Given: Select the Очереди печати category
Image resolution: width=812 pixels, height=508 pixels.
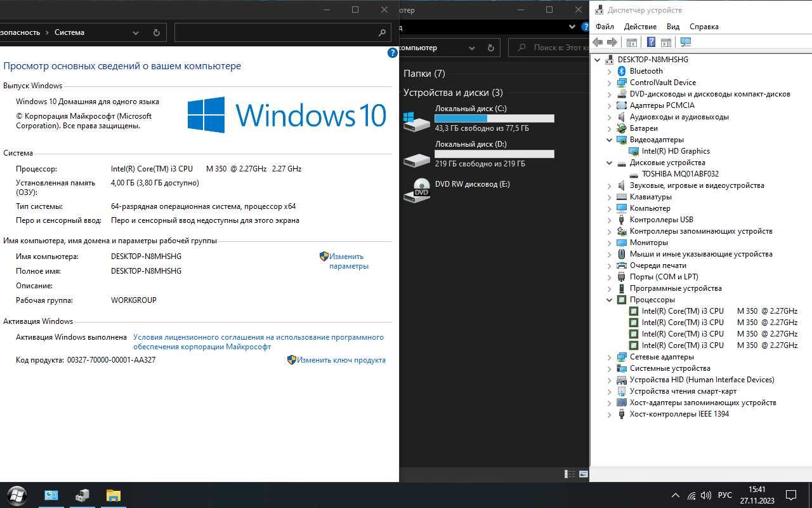Looking at the screenshot, I should (x=658, y=265).
